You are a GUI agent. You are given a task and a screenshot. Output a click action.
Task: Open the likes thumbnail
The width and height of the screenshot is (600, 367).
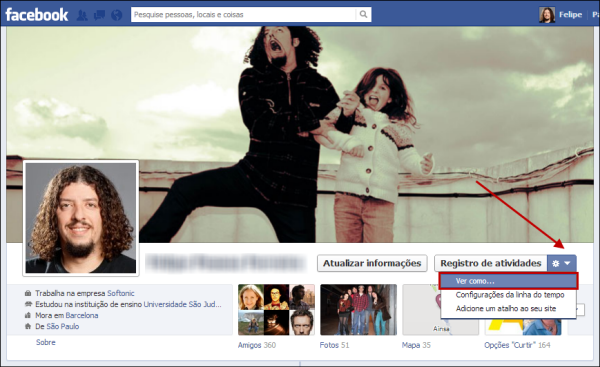click(x=523, y=326)
